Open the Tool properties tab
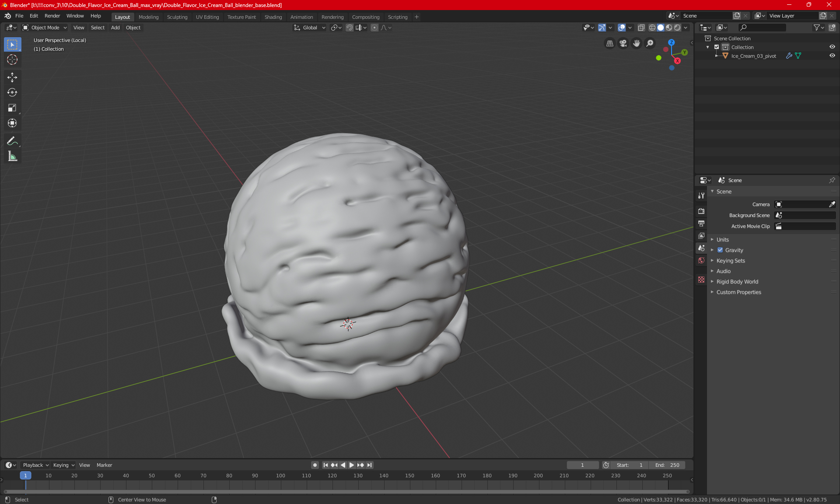Image resolution: width=840 pixels, height=504 pixels. point(701,196)
